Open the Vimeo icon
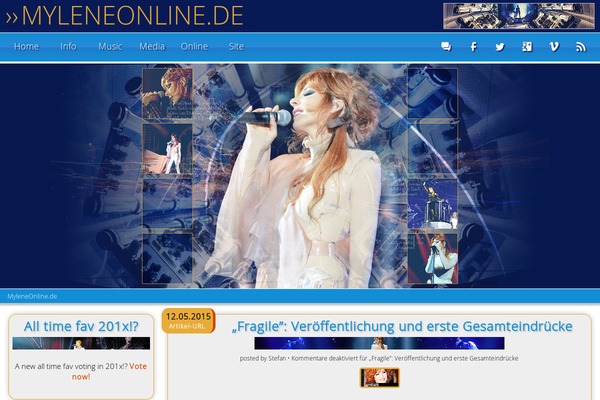The image size is (600, 400). 554,47
